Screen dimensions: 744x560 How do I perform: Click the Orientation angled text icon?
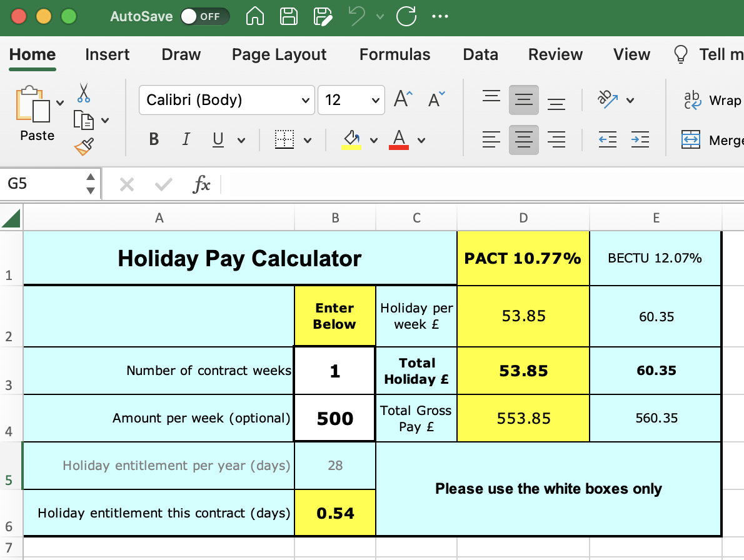[608, 99]
